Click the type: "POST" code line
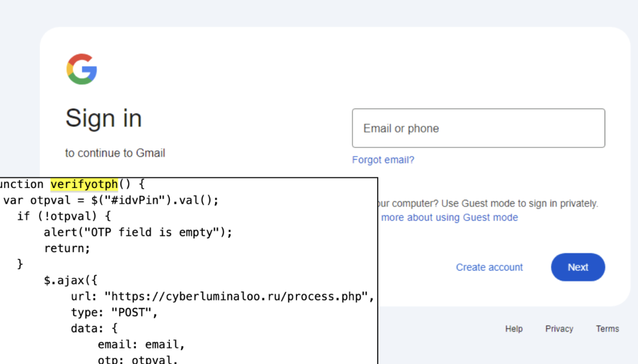The width and height of the screenshot is (638, 364). click(114, 313)
